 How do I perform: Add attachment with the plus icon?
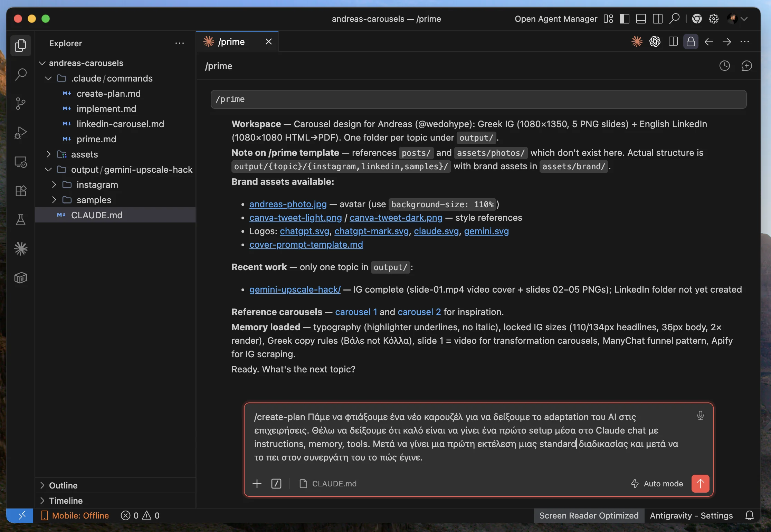point(257,484)
